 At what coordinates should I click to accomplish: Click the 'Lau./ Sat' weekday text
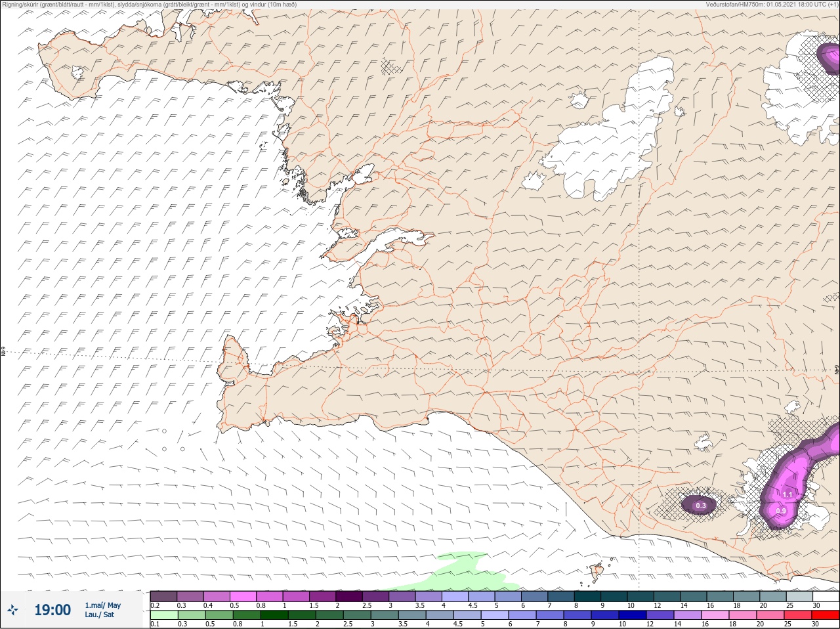coord(99,615)
